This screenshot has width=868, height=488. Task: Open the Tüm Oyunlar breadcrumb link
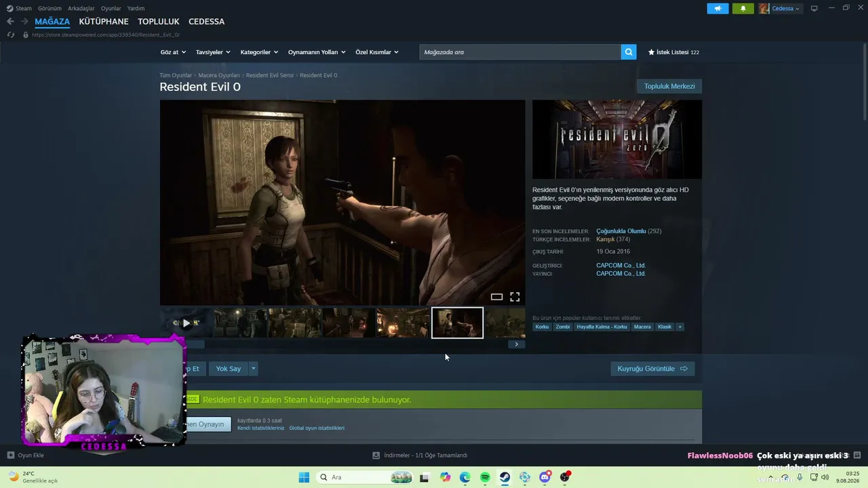(176, 75)
